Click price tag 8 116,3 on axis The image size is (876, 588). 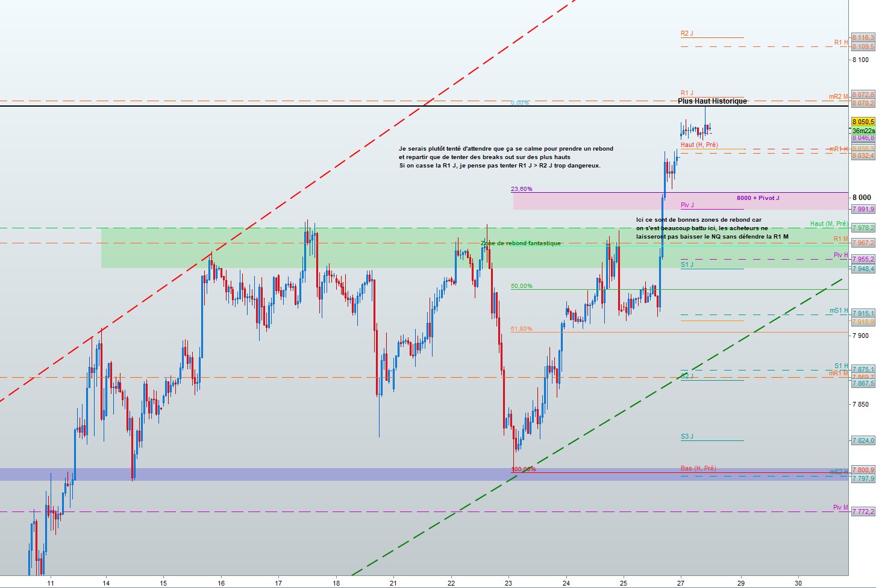pos(863,37)
